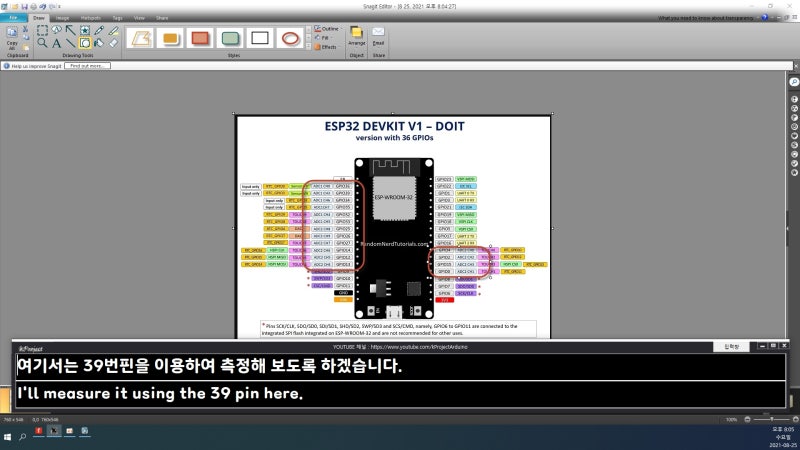The height and width of the screenshot is (450, 800).
Task: Close the Help us improve Snagit bar
Action: (x=795, y=66)
